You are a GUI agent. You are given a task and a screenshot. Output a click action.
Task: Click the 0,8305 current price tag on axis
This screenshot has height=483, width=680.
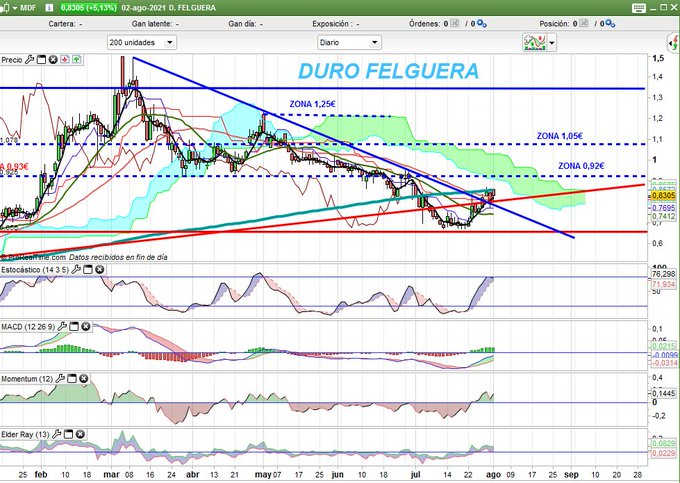tap(663, 196)
